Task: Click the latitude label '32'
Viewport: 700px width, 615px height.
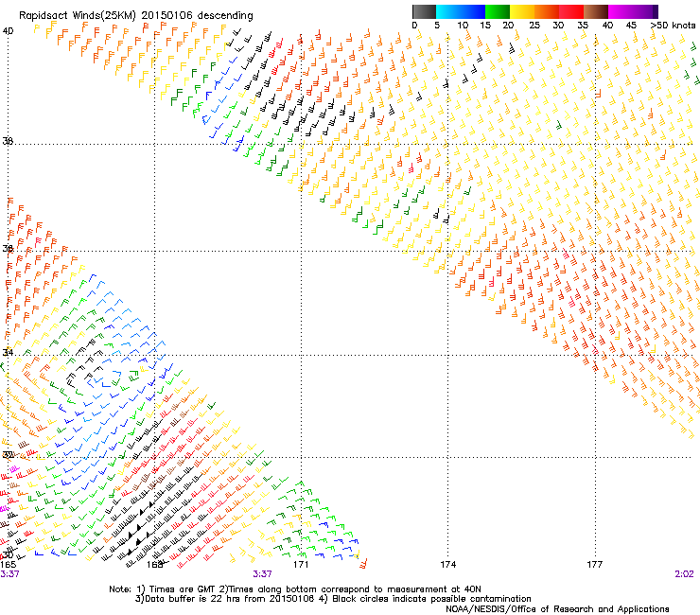Action: [8, 455]
